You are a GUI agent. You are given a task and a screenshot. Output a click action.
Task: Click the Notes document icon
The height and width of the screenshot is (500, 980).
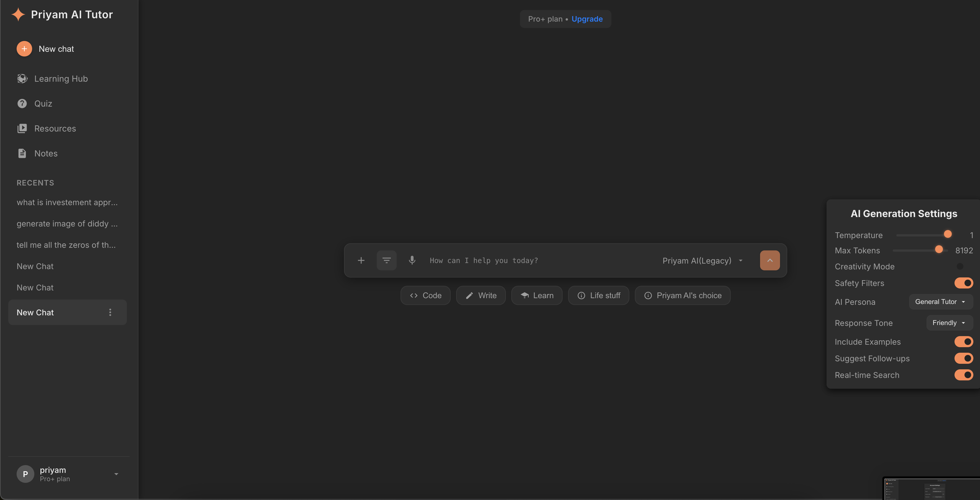point(22,153)
